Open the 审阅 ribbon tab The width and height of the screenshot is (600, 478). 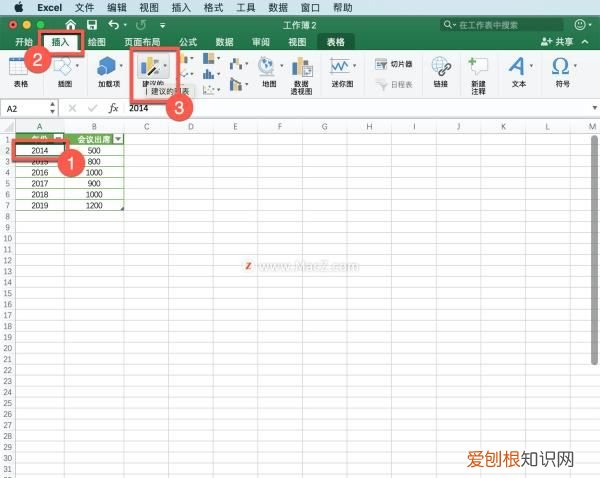click(261, 42)
